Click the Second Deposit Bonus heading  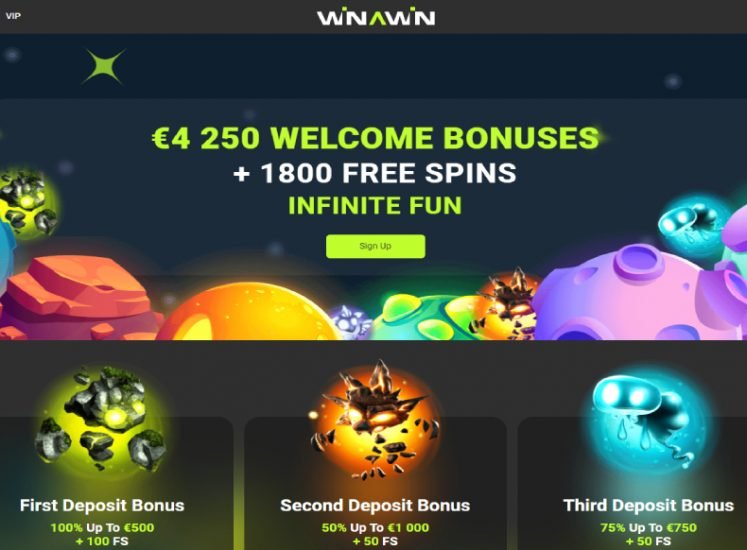(x=375, y=505)
